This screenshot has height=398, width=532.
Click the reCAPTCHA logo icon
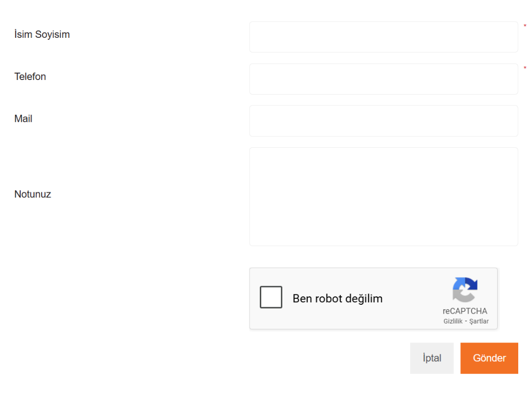coord(465,290)
